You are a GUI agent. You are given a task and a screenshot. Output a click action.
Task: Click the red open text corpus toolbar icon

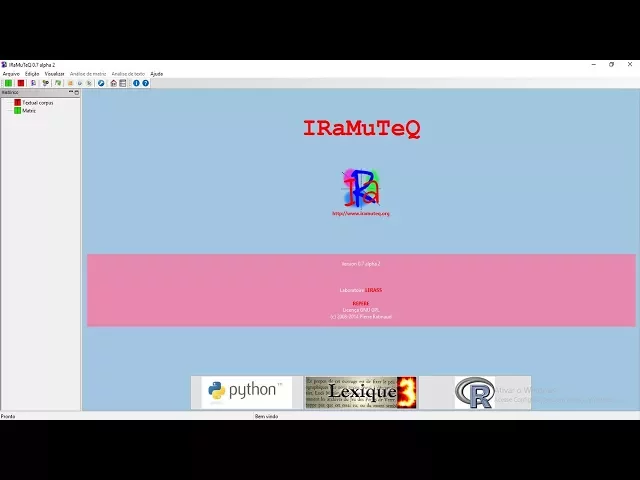21,83
